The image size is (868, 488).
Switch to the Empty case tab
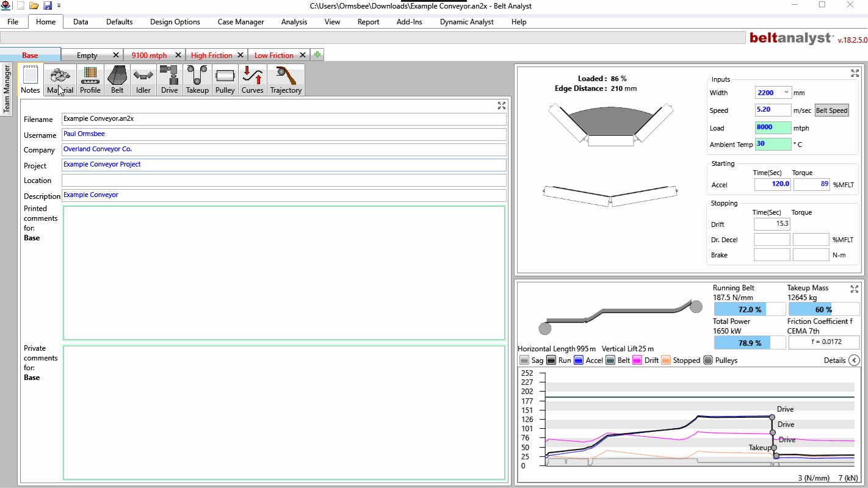87,56
